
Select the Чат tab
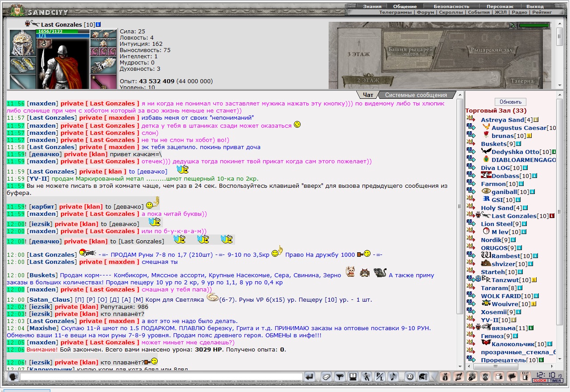368,95
